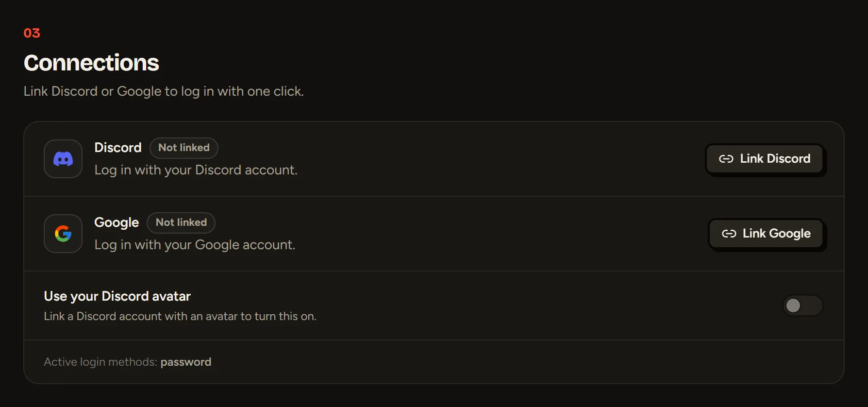Click the Google Not linked badge

[x=181, y=222]
